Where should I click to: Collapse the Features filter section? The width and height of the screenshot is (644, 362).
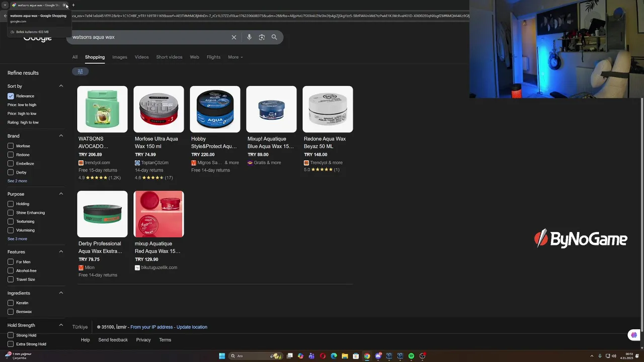(61, 251)
